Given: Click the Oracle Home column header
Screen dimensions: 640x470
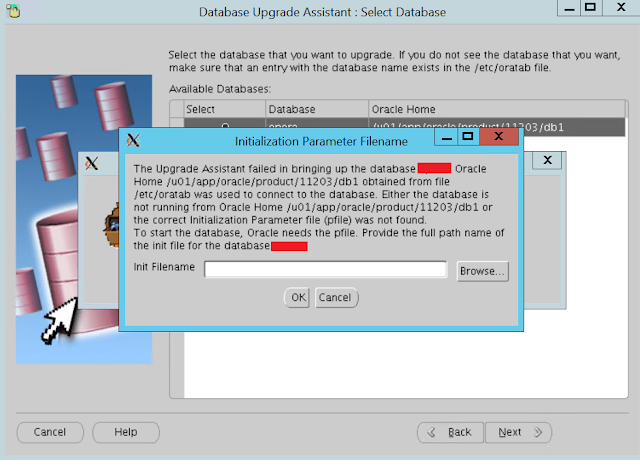Looking at the screenshot, I should click(x=496, y=109).
